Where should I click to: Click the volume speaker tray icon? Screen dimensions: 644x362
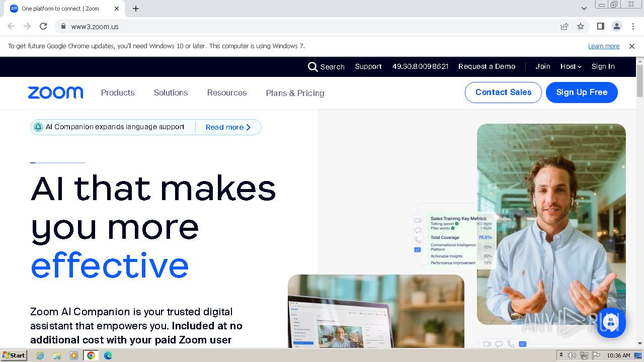click(572, 355)
